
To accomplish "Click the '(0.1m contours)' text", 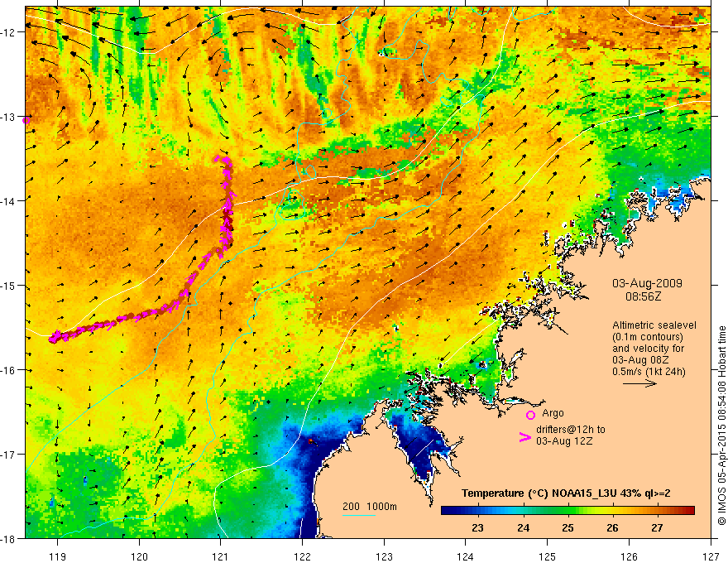I will [x=648, y=337].
